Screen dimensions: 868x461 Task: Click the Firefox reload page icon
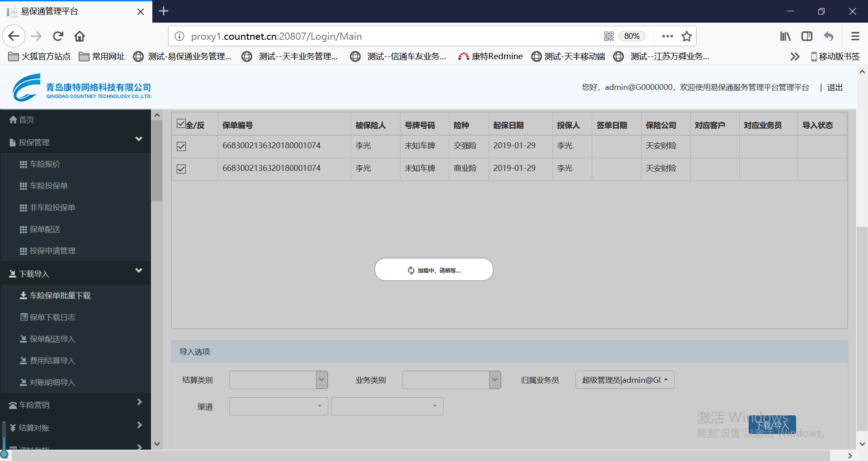point(58,36)
